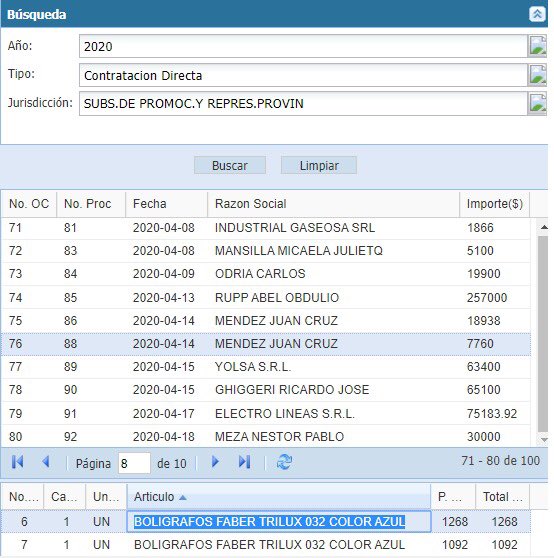Go to first page of results

click(17, 462)
